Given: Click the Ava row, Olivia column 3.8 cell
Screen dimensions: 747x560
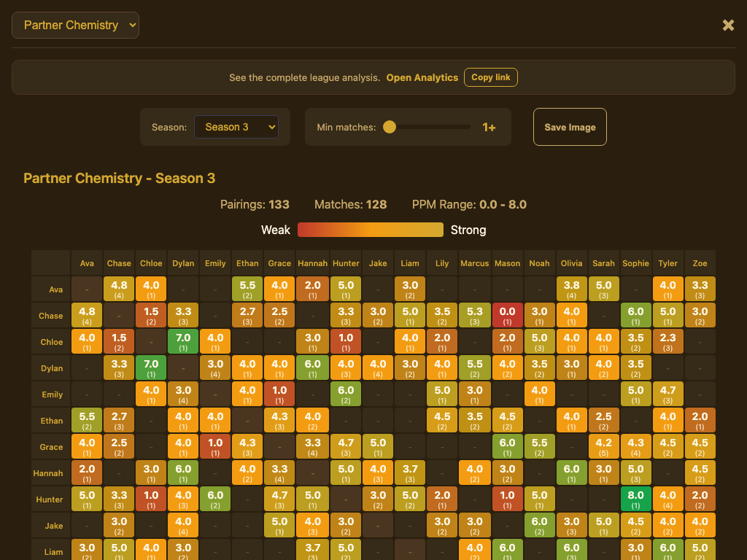Looking at the screenshot, I should click(572, 289).
